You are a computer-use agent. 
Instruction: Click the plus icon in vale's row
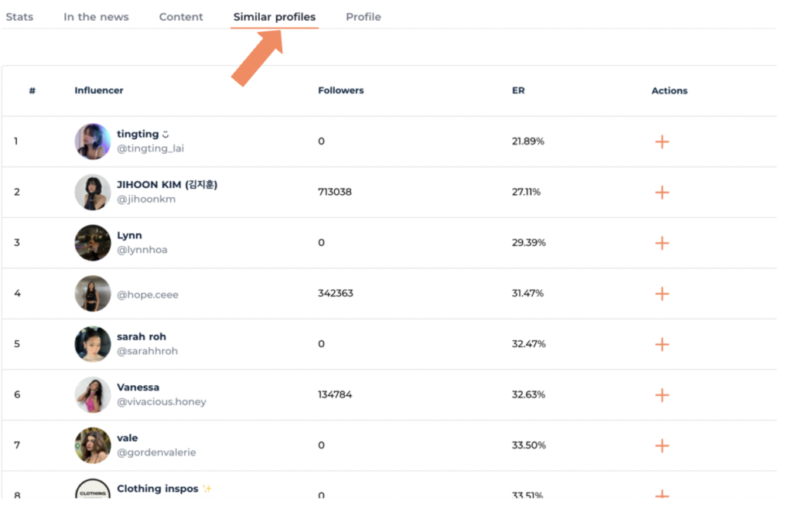coord(661,445)
